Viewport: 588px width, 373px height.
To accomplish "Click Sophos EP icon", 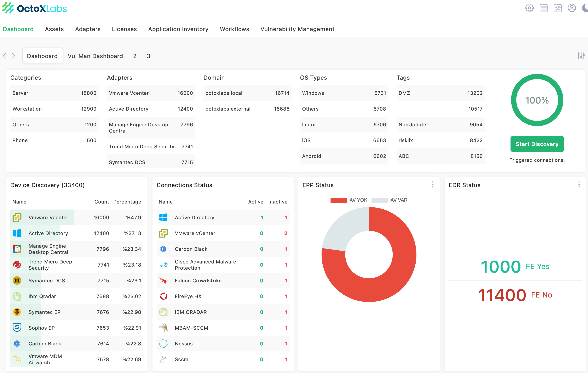I will pos(17,328).
